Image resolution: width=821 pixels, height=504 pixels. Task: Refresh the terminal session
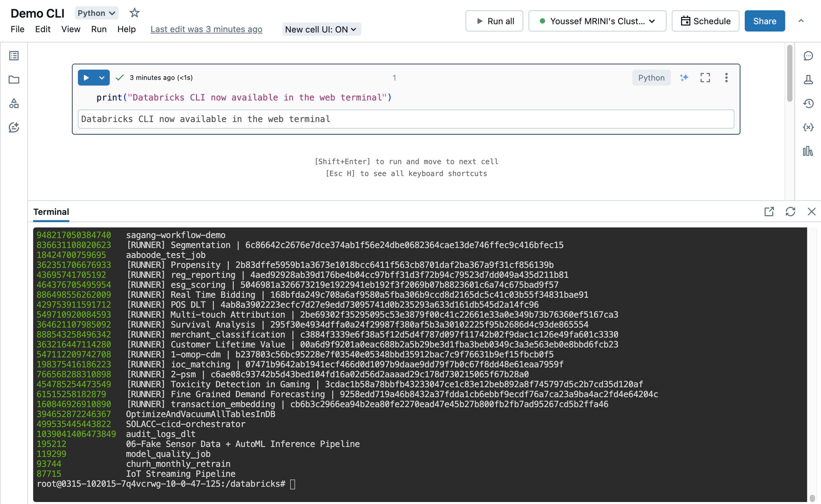click(790, 212)
